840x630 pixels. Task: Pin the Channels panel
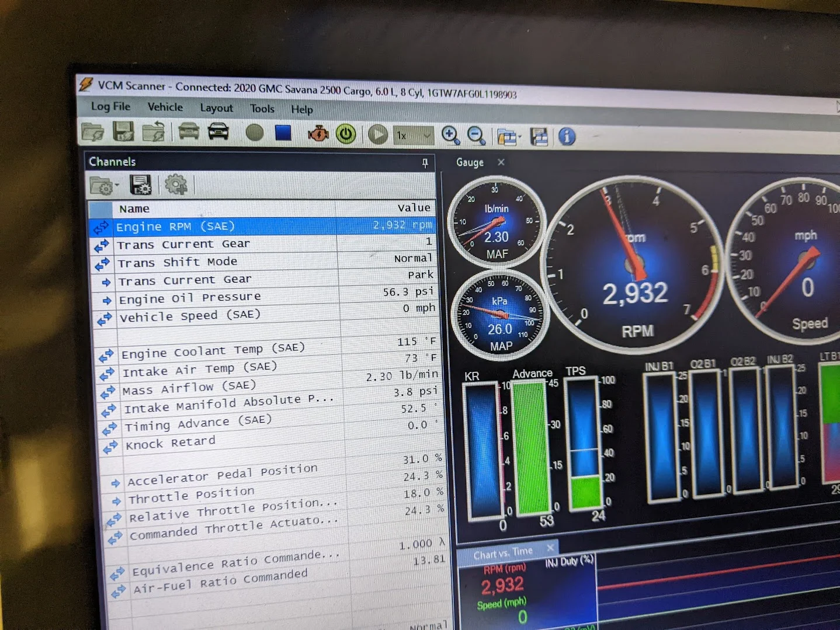(425, 163)
